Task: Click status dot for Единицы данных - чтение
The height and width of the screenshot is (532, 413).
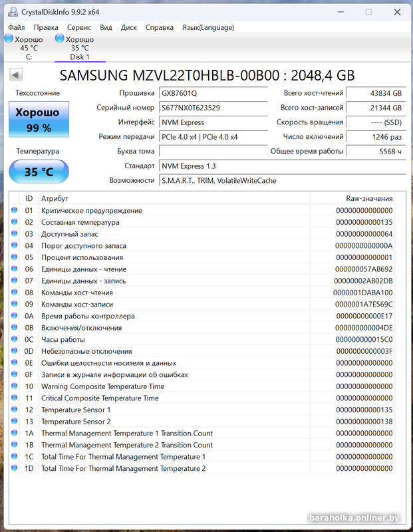Action: pyautogui.click(x=14, y=269)
